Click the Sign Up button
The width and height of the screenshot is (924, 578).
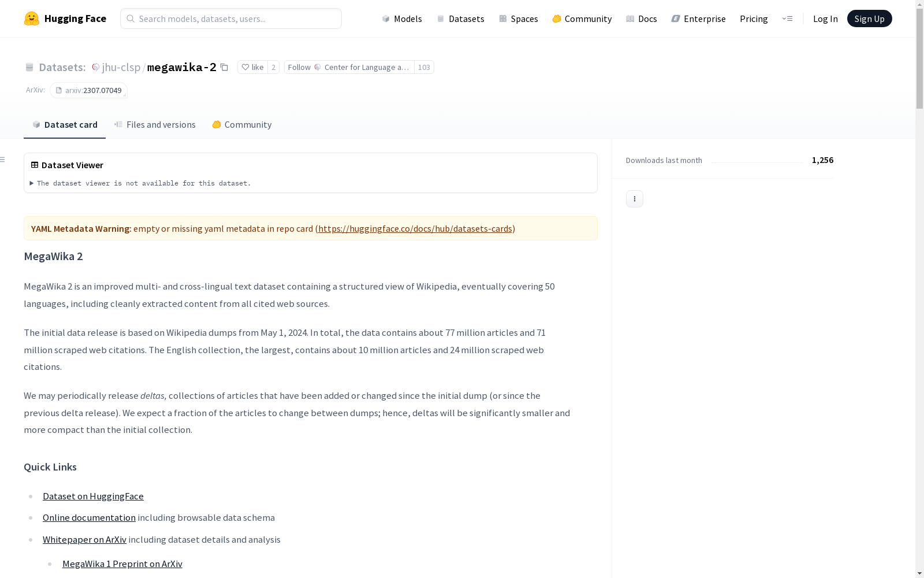[x=869, y=18]
